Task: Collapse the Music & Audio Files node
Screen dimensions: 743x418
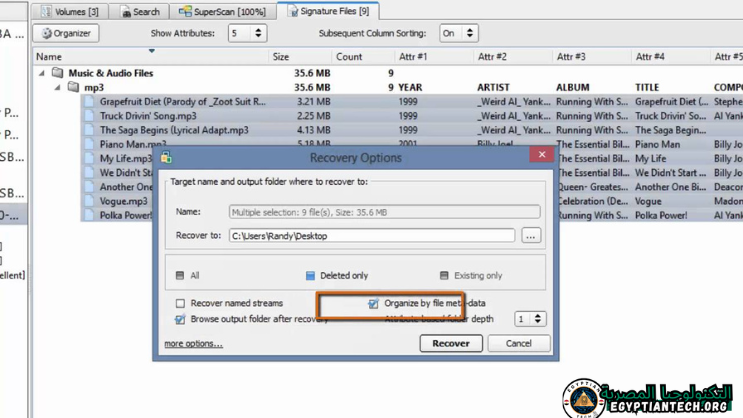Action: (42, 73)
